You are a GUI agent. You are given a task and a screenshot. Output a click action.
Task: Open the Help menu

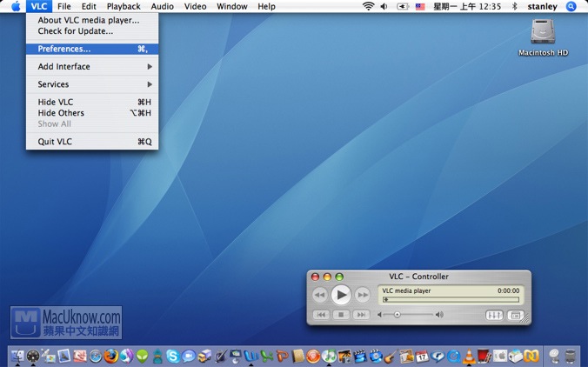267,6
